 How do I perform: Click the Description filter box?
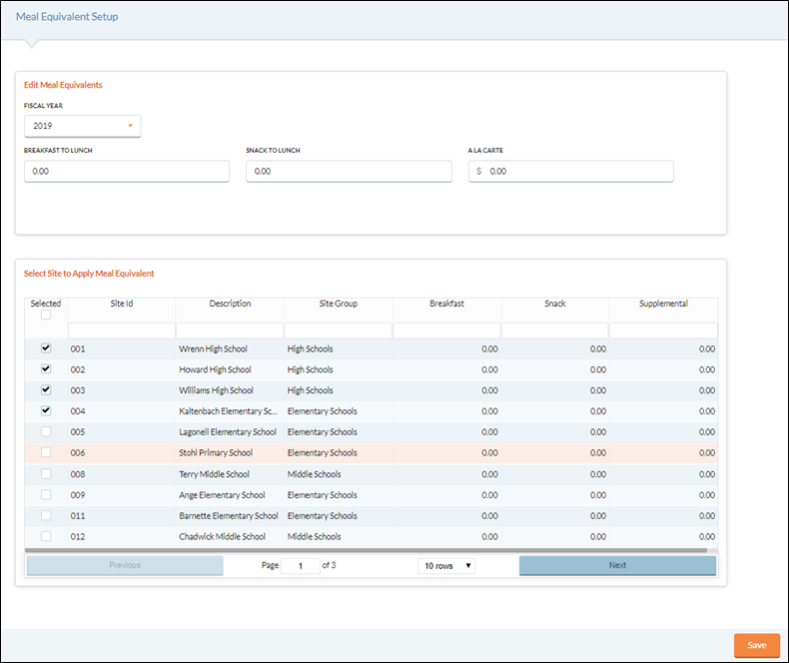[229, 330]
